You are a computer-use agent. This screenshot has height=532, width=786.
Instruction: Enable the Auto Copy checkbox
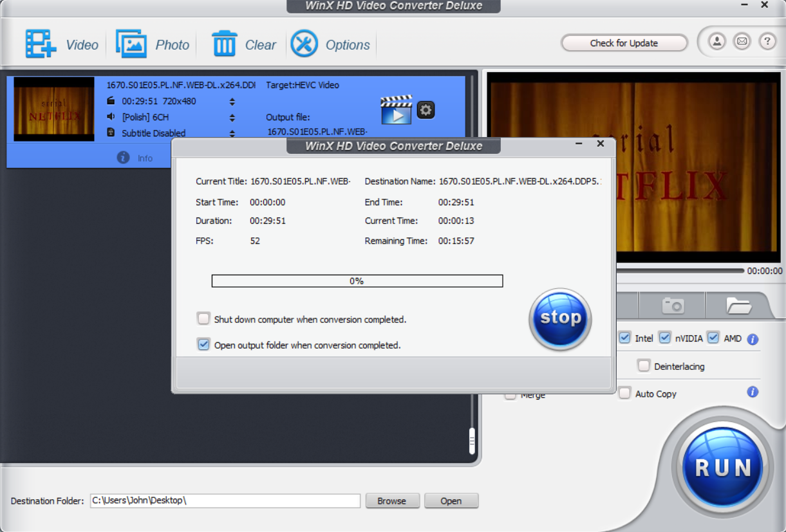point(624,393)
